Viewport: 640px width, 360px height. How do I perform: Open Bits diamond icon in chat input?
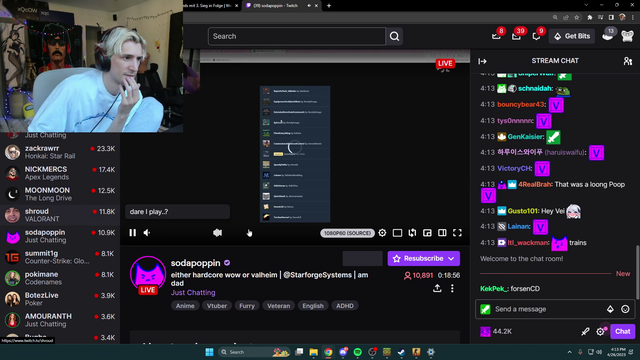610,309
